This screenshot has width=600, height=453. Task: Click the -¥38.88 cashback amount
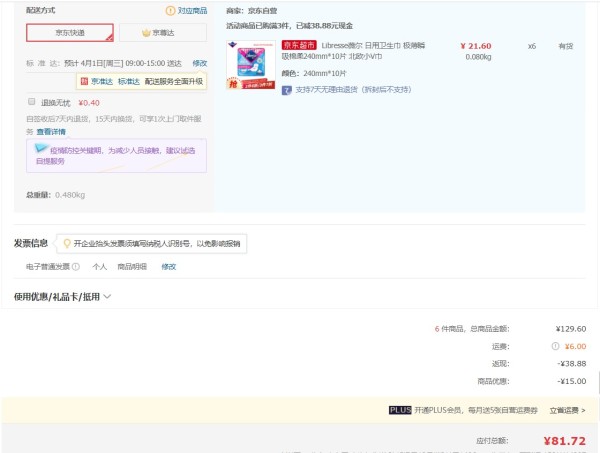click(571, 363)
